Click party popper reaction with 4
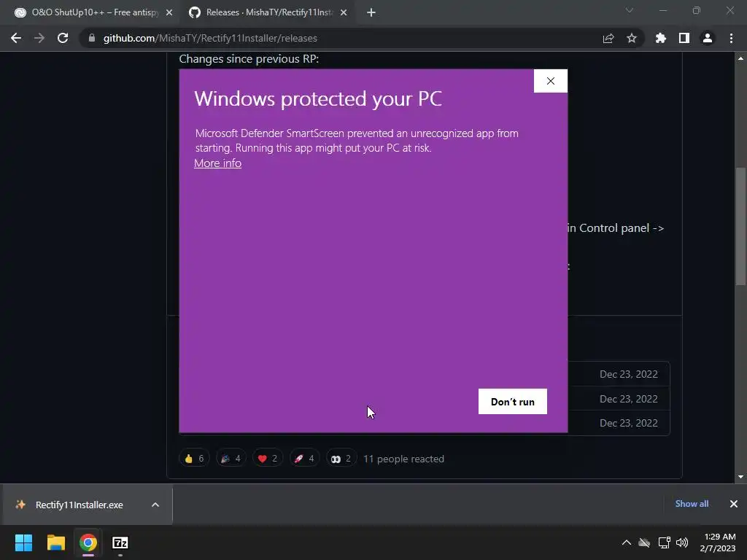The width and height of the screenshot is (747, 560). coord(231,459)
